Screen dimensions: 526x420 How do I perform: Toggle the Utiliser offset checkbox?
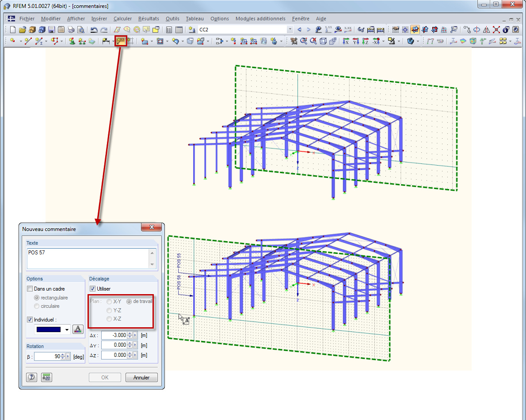pyautogui.click(x=92, y=288)
